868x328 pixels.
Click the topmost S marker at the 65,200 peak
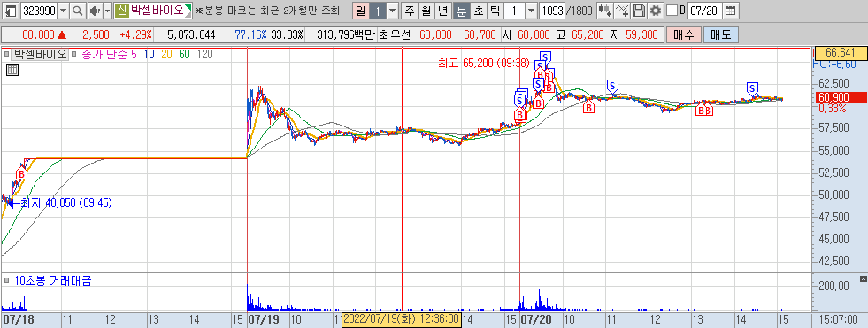pyautogui.click(x=545, y=57)
